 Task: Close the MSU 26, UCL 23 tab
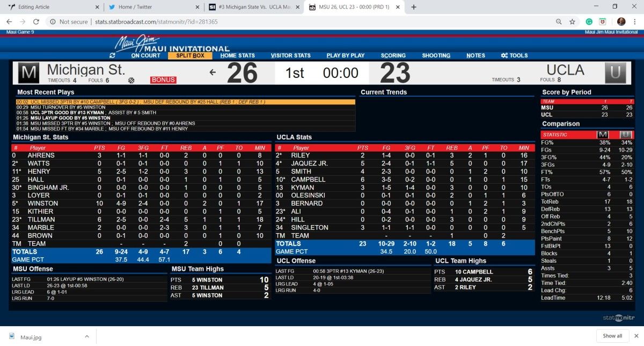click(399, 7)
